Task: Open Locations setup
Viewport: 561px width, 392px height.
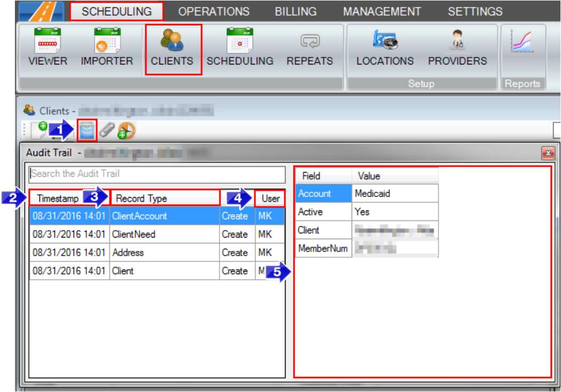Action: tap(385, 48)
